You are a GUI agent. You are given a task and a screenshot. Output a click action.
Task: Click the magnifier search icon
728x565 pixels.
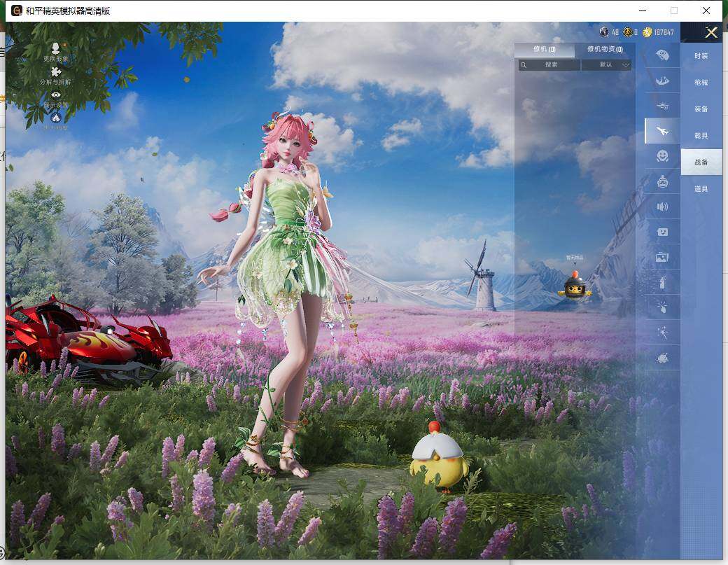click(524, 65)
